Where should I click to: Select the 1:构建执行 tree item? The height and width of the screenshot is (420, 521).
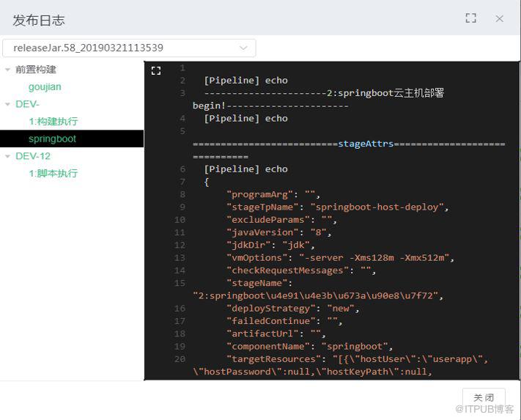[53, 121]
